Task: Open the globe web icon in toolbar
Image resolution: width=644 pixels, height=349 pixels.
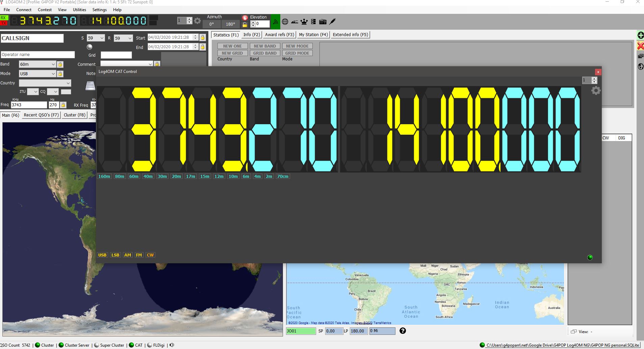Action: point(285,22)
